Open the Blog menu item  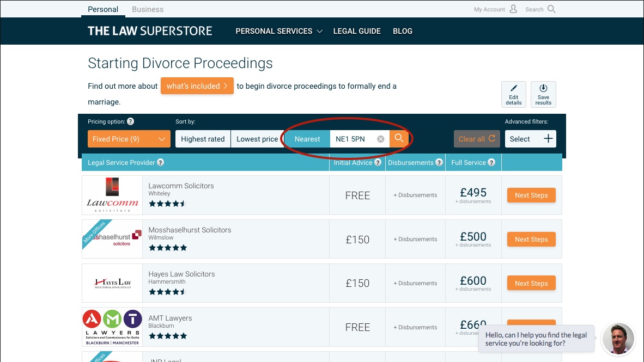403,31
